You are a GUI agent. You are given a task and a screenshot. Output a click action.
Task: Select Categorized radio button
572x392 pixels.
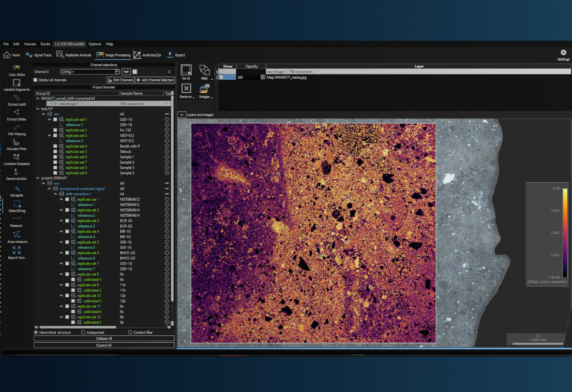pyautogui.click(x=83, y=332)
